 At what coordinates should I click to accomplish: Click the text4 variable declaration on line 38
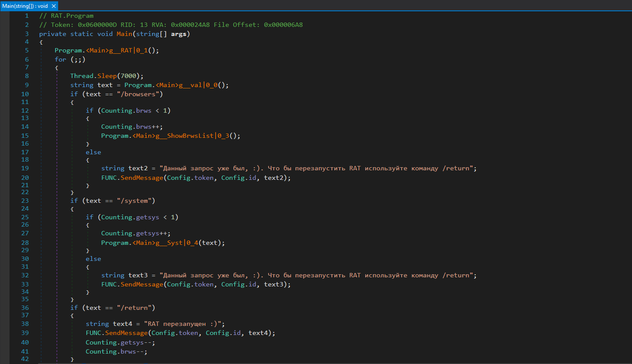pyautogui.click(x=122, y=324)
